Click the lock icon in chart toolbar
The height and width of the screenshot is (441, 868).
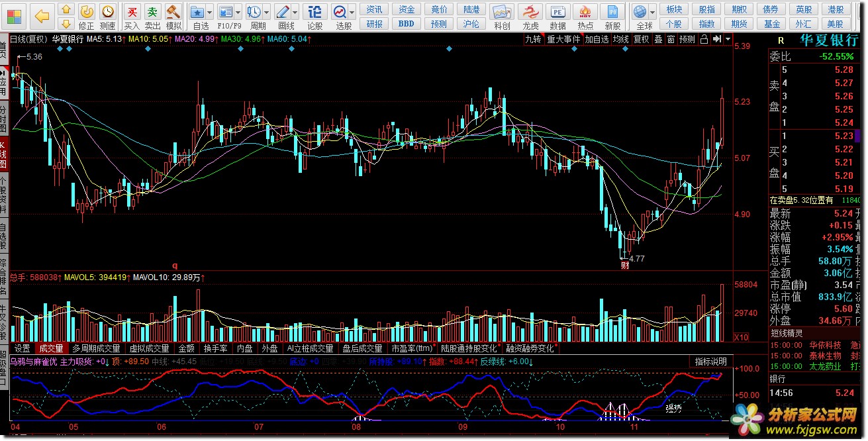(x=704, y=39)
